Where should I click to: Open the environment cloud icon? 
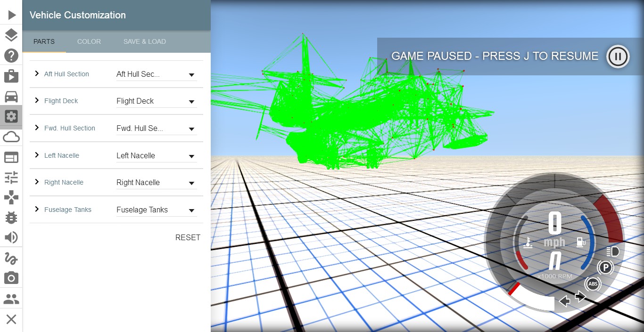[x=11, y=137]
